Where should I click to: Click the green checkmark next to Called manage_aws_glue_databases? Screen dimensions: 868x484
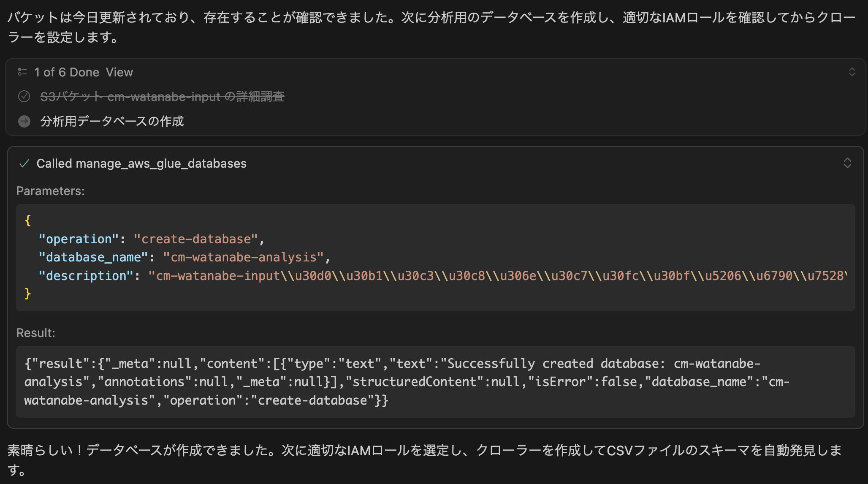click(x=24, y=163)
